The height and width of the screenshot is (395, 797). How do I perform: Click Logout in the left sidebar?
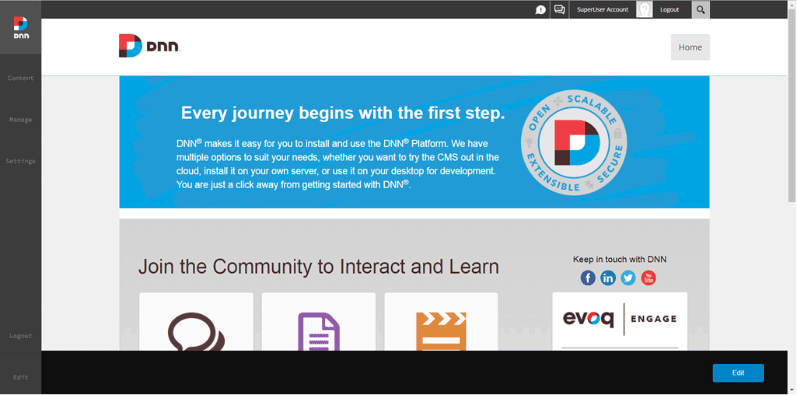[x=21, y=336]
